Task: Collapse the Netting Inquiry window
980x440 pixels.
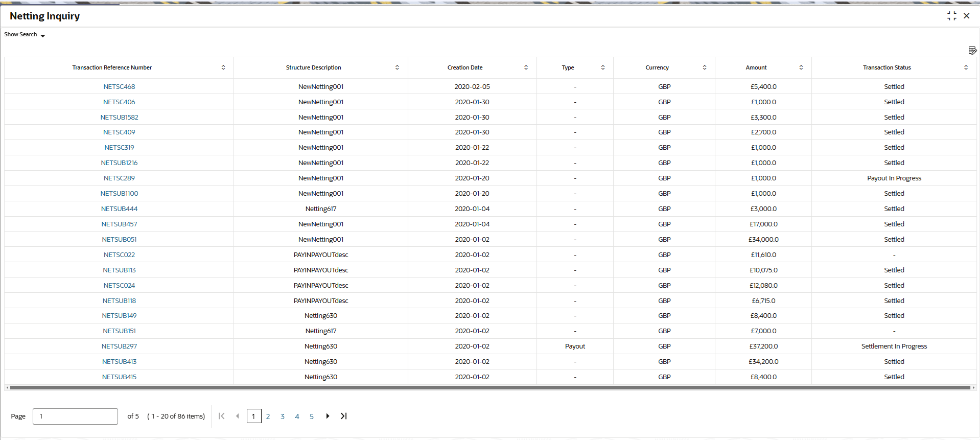Action: tap(951, 16)
